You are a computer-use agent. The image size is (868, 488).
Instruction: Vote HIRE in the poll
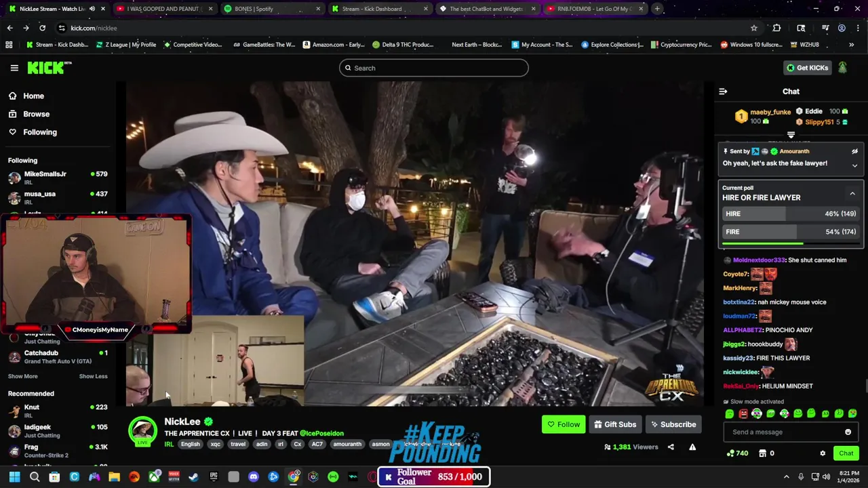point(791,213)
